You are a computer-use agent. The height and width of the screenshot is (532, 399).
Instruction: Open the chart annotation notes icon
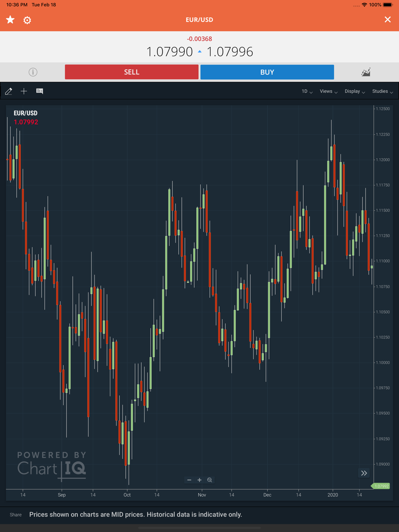point(40,91)
